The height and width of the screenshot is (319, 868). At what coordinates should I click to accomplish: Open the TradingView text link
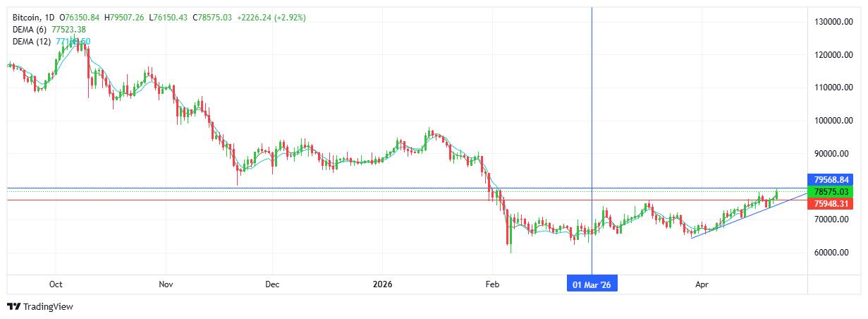pyautogui.click(x=48, y=306)
